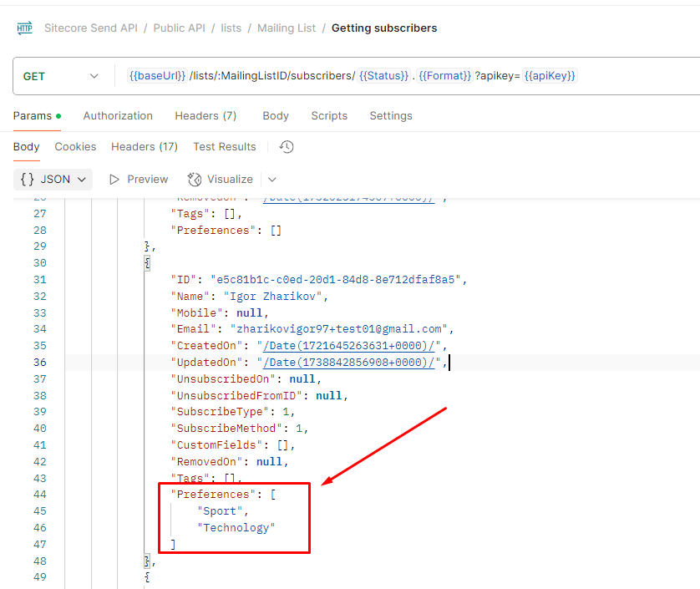
Task: Collapse the object starting at line 49
Action: pos(147,577)
